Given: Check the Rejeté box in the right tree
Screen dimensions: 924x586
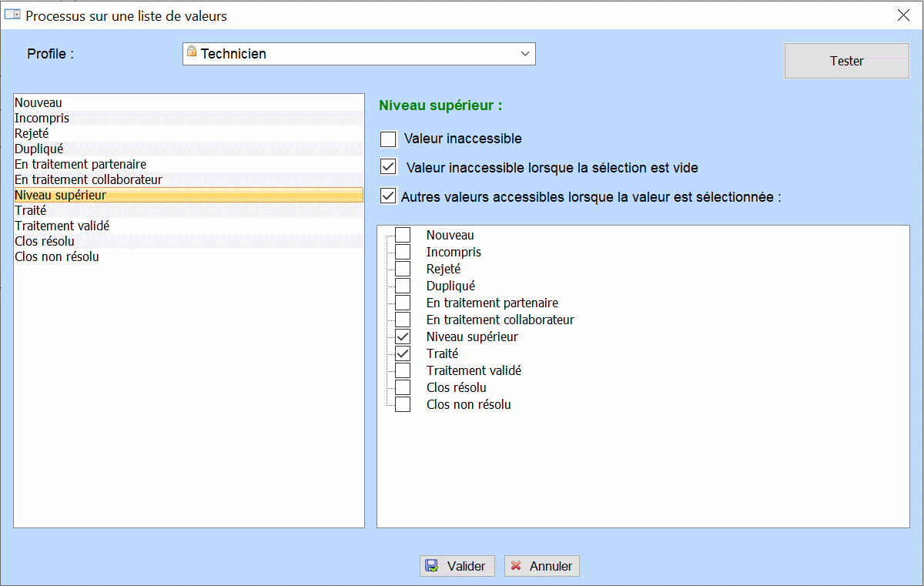Looking at the screenshot, I should tap(403, 269).
